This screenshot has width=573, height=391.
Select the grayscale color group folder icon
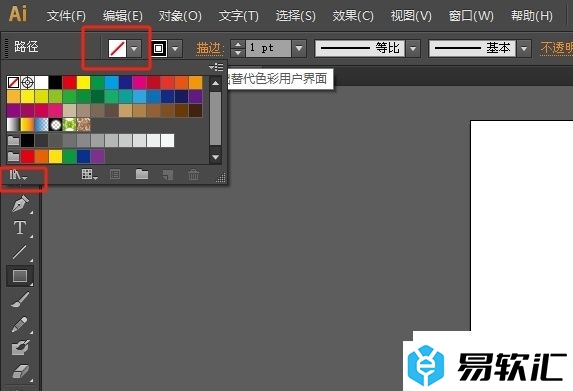[x=14, y=140]
